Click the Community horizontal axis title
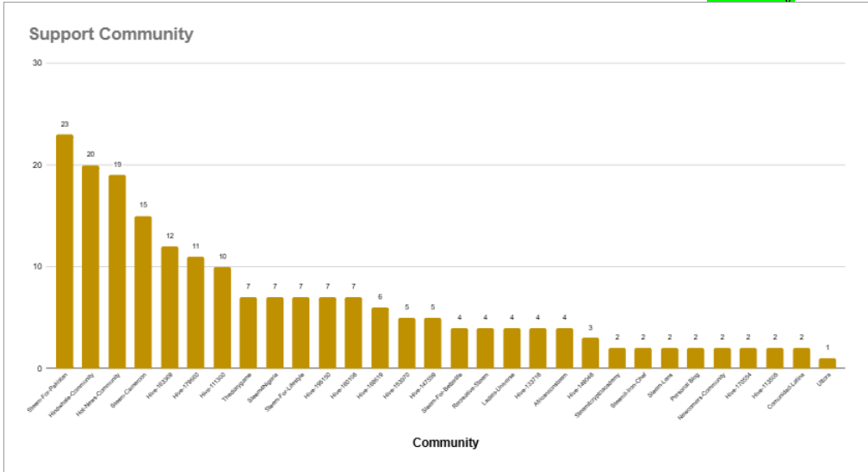 (x=446, y=443)
